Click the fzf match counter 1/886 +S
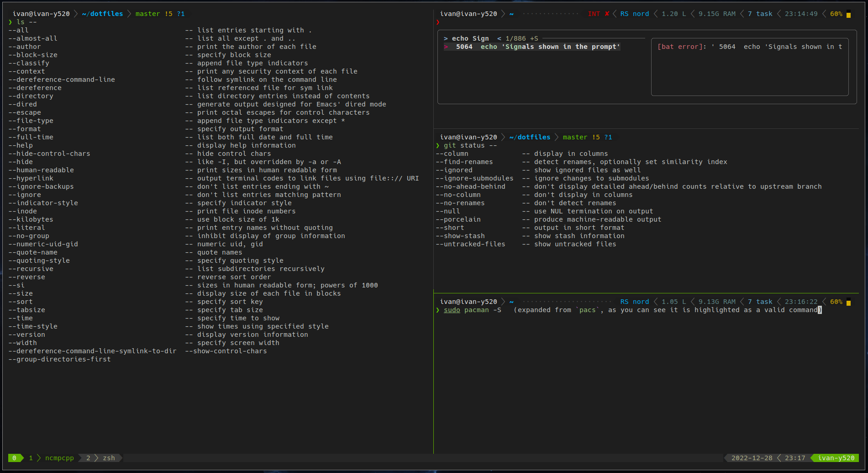 (x=522, y=38)
